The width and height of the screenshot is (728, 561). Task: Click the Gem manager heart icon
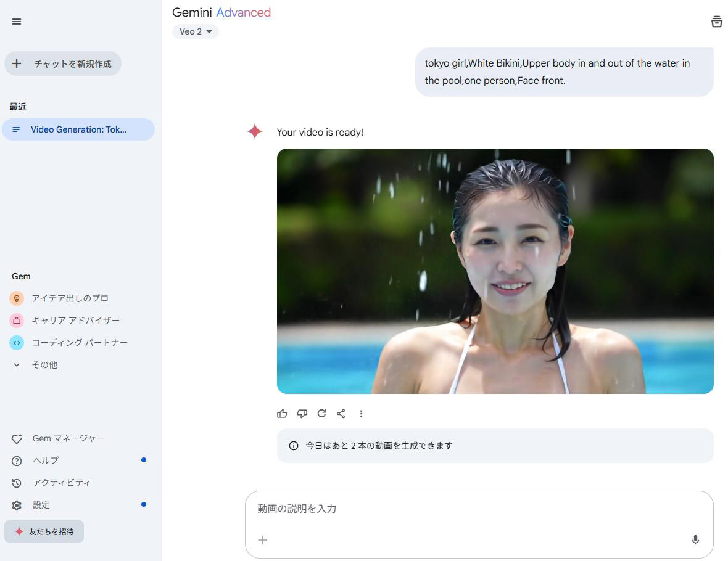tap(17, 438)
